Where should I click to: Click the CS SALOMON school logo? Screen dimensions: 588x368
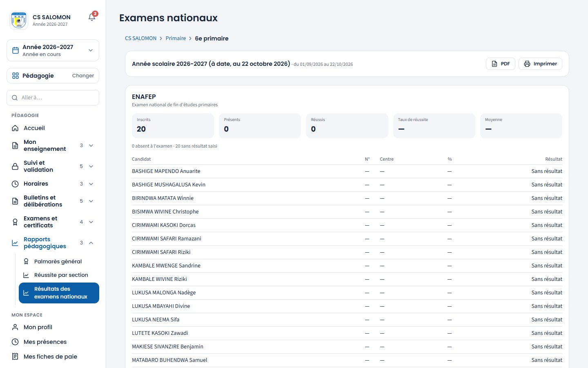[19, 20]
